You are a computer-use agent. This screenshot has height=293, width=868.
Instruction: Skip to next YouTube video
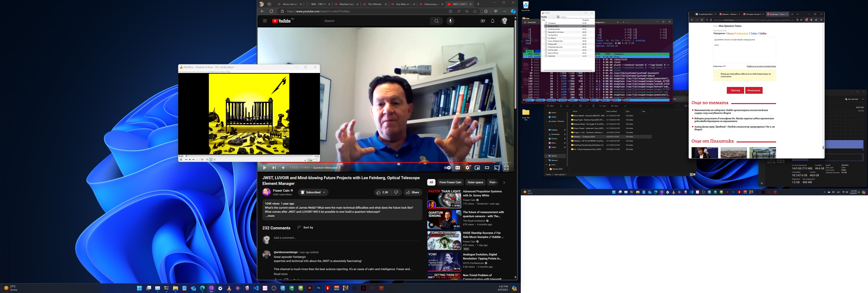click(x=274, y=168)
